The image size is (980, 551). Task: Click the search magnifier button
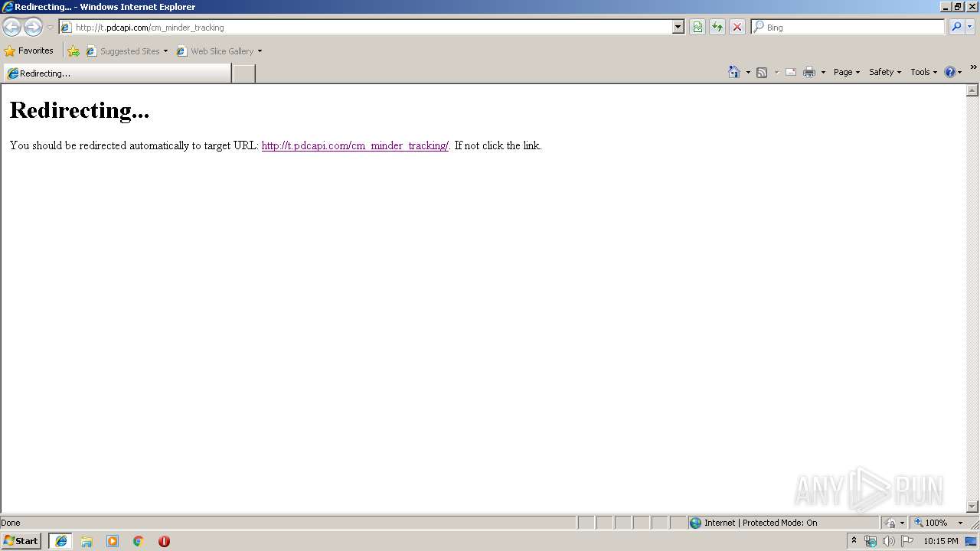[956, 27]
